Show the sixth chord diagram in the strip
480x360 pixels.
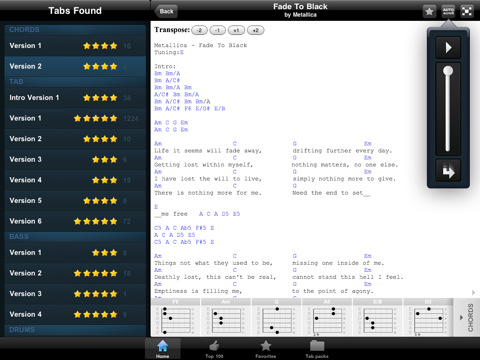point(428,317)
